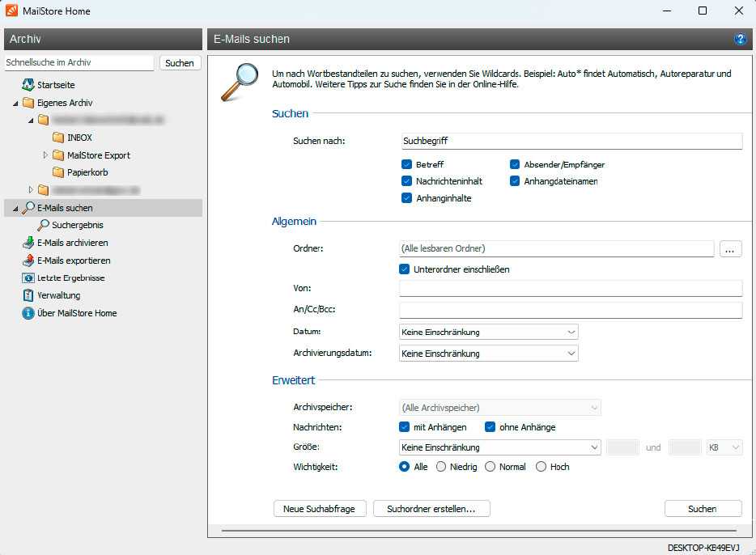
Task: Collapse the first blurred account folder
Action: [x=31, y=121]
